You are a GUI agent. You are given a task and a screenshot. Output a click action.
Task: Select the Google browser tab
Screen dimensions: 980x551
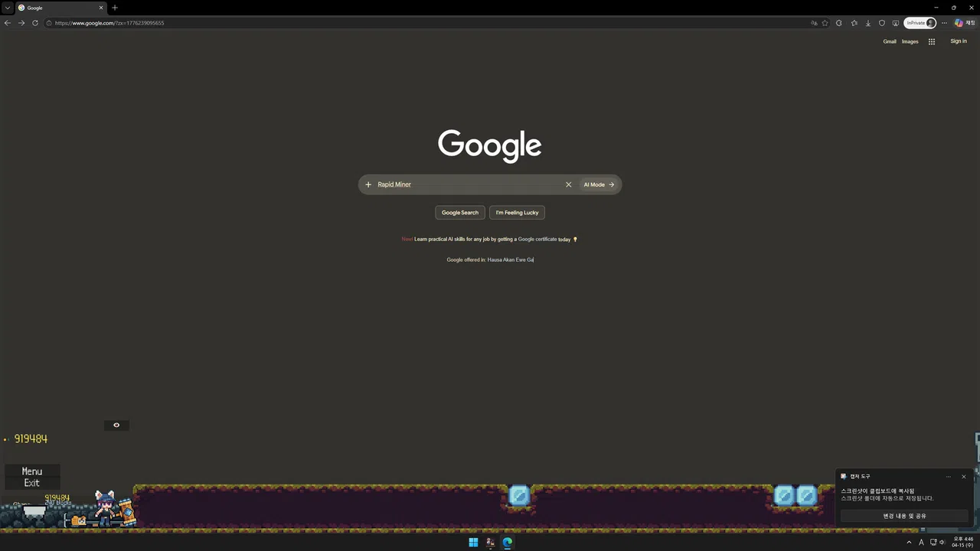click(60, 8)
